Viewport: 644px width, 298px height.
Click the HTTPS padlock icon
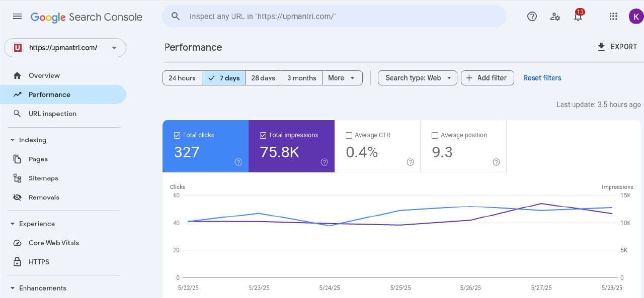click(18, 262)
